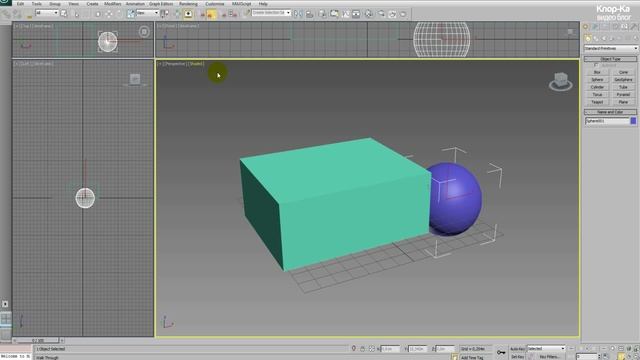The height and width of the screenshot is (360, 640).
Task: Click the Align tool icon
Action: pos(309,14)
